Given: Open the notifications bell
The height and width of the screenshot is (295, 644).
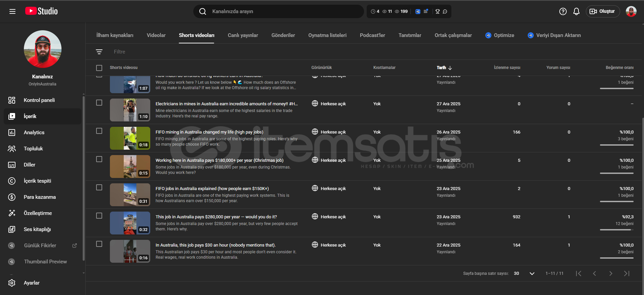Looking at the screenshot, I should point(576,11).
